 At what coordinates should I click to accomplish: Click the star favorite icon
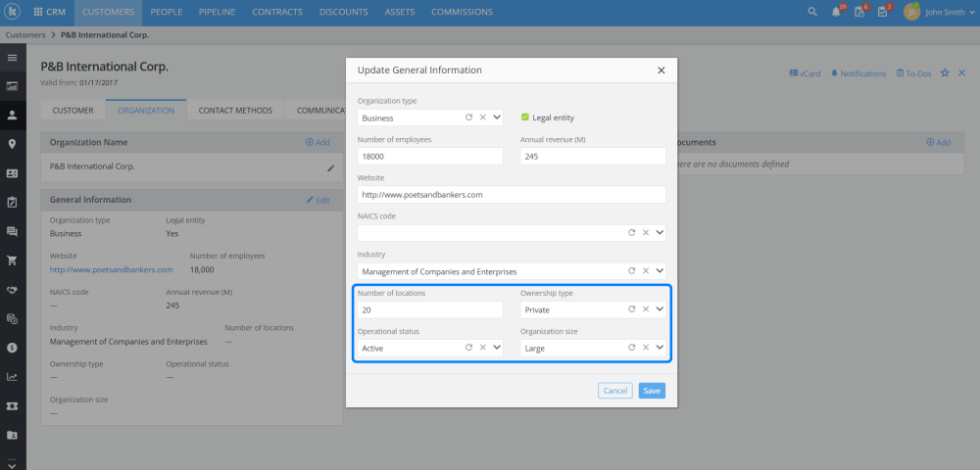click(945, 73)
